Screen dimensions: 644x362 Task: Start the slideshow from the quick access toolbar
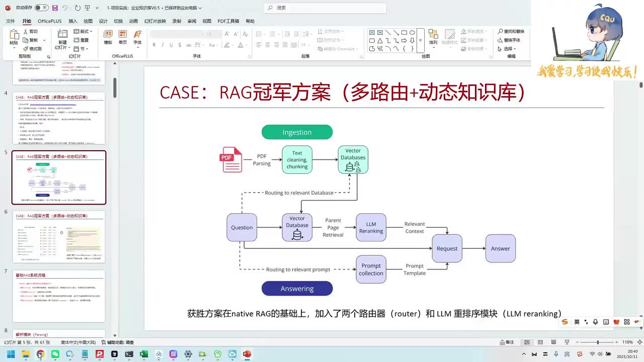point(89,8)
